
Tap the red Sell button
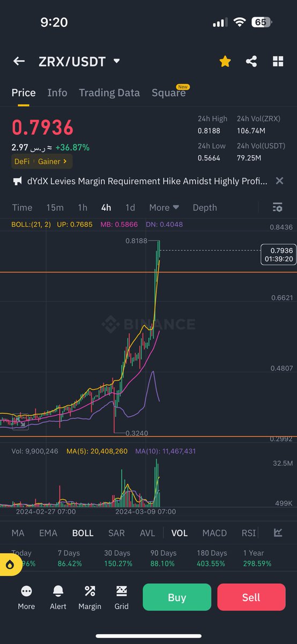click(x=251, y=597)
